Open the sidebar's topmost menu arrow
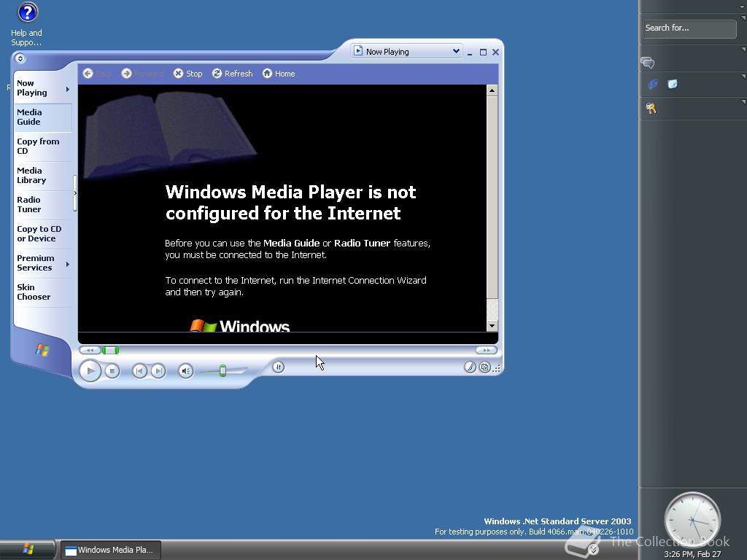This screenshot has height=560, width=747. click(743, 7)
